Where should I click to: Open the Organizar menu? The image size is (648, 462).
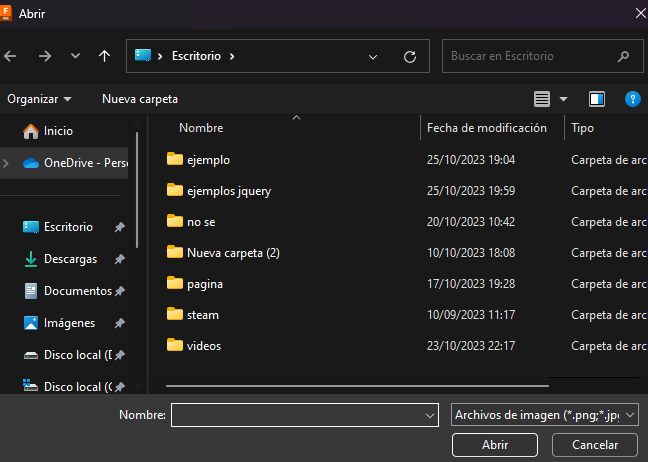(x=39, y=99)
